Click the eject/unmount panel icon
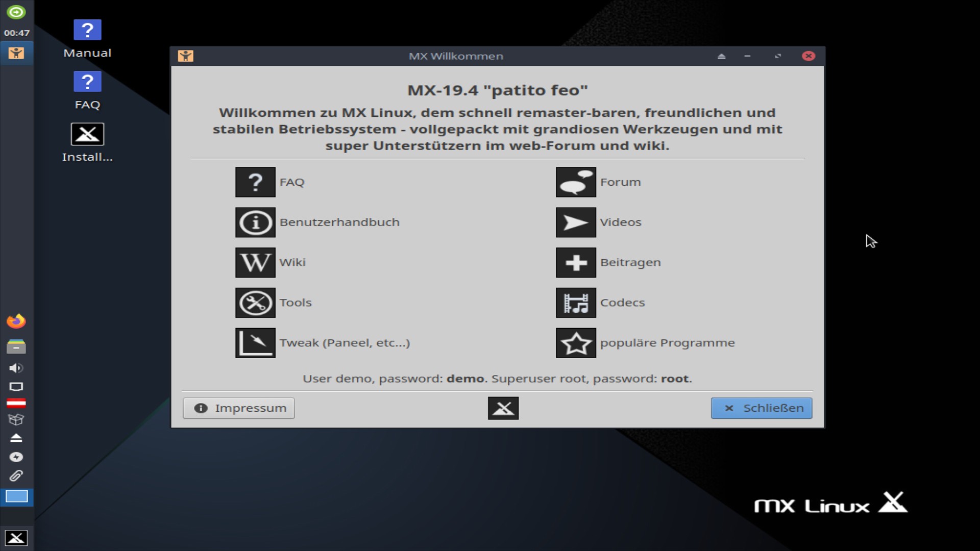980x551 pixels. coord(16,438)
